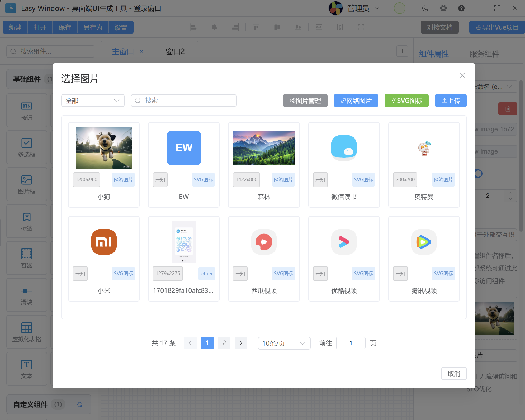Expand the 基础组件 section
Image resolution: width=525 pixels, height=420 pixels.
pos(30,79)
